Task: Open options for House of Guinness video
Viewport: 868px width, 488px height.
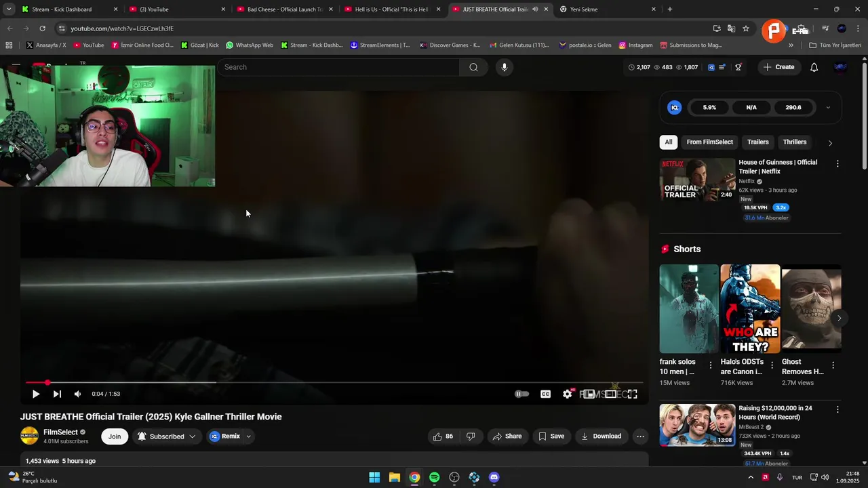Action: tap(837, 163)
